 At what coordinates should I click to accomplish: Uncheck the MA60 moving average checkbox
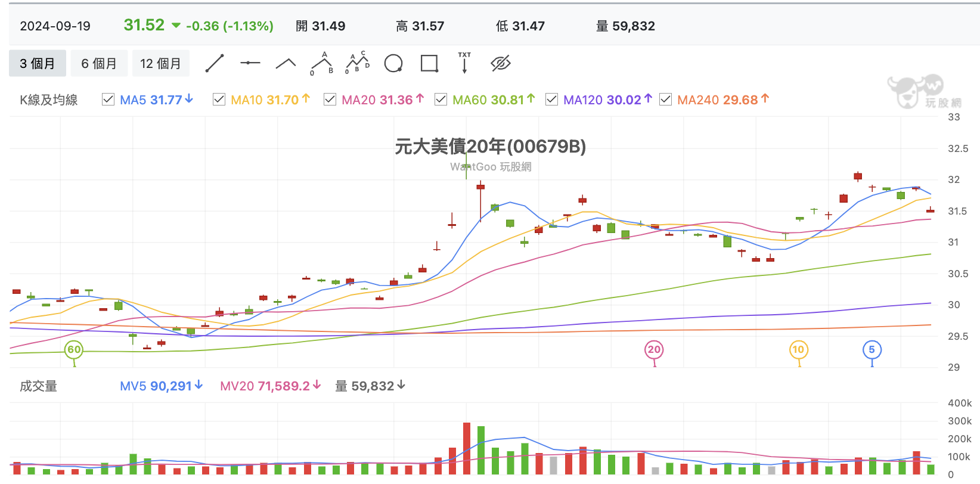[x=441, y=100]
